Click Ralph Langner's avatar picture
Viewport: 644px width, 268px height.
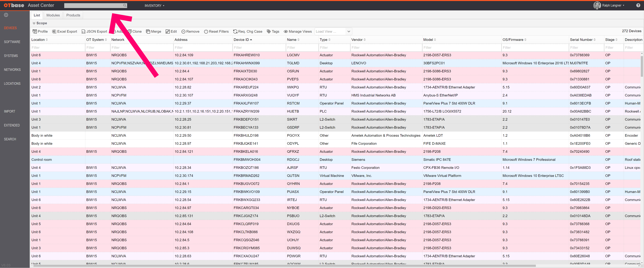click(x=597, y=5)
